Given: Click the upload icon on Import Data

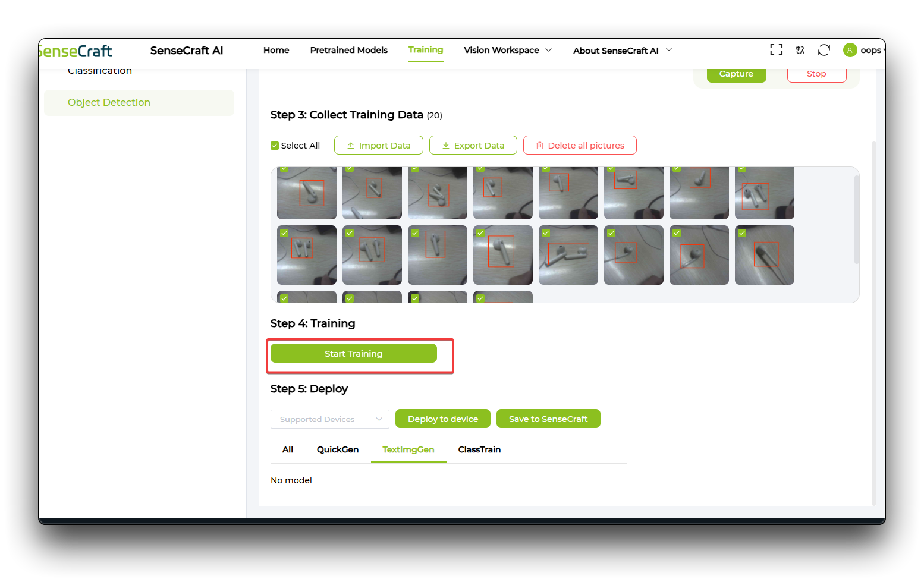Looking at the screenshot, I should (351, 145).
